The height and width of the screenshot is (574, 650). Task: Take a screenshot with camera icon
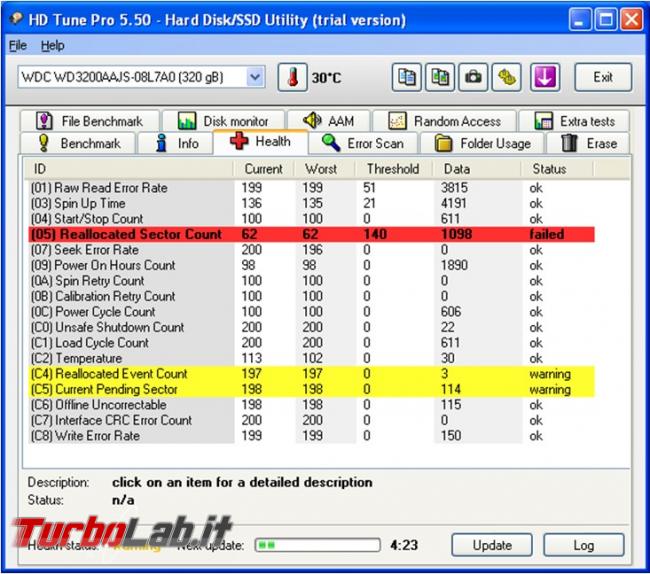(x=473, y=77)
